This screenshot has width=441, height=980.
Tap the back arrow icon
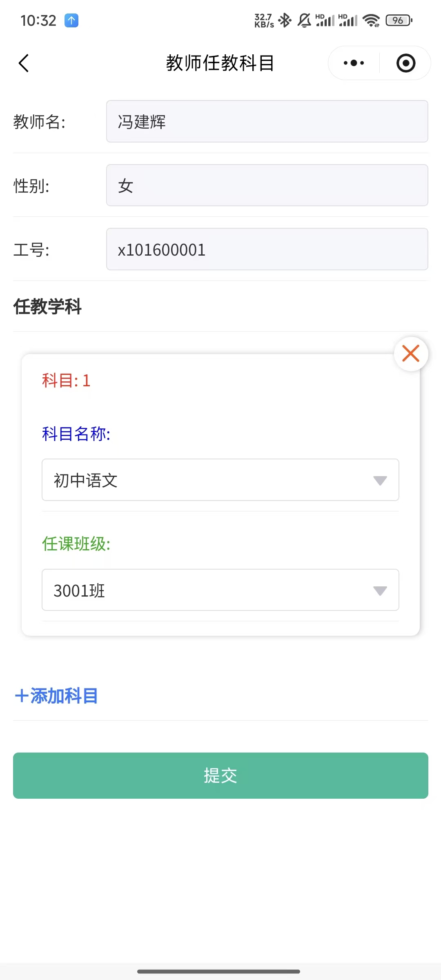tap(24, 63)
